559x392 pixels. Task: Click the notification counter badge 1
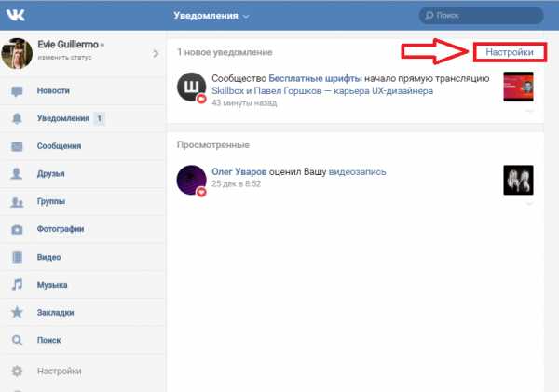click(x=99, y=118)
